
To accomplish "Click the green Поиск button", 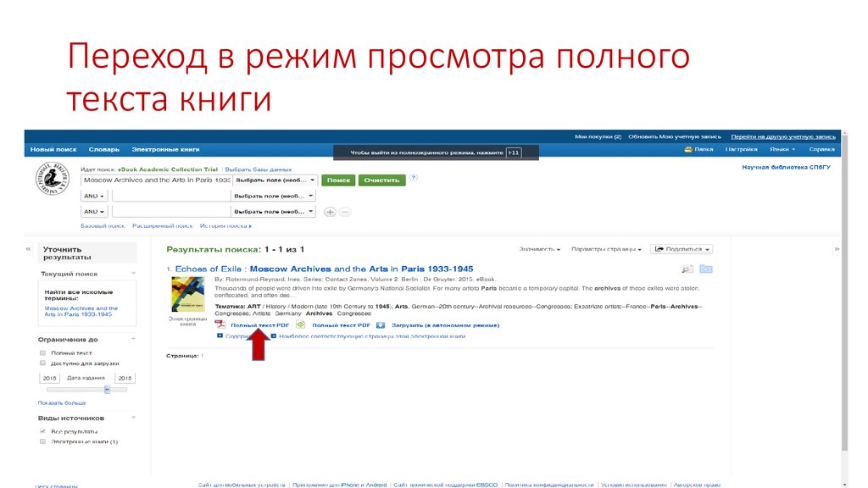I will click(x=338, y=180).
